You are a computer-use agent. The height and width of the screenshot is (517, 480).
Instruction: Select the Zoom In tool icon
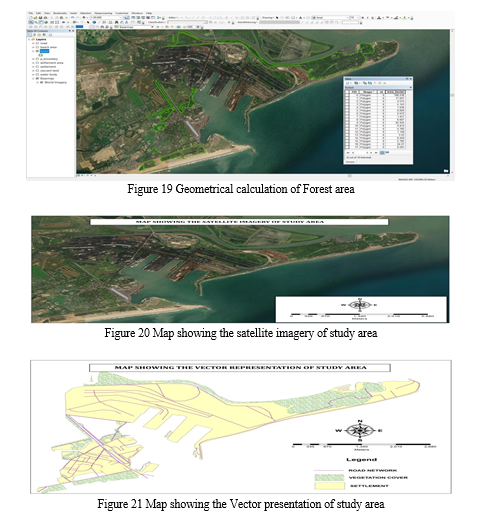tap(31, 22)
